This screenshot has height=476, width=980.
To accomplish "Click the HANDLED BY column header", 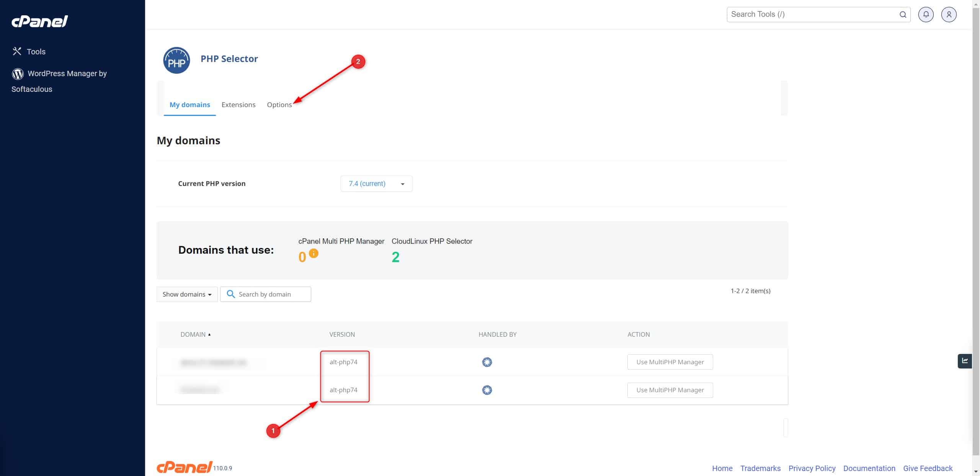I will [x=498, y=334].
